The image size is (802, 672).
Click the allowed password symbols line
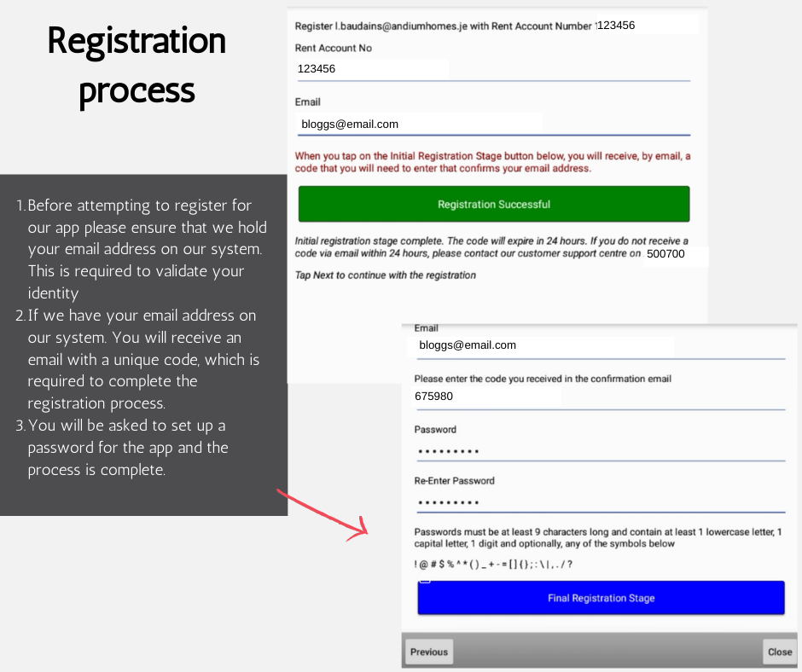coord(493,565)
